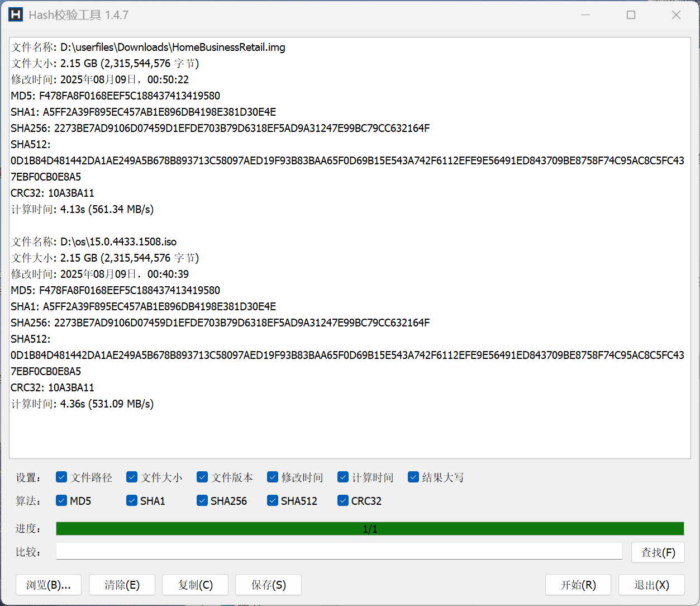
Task: Uncheck the MD5 algorithm checkbox
Action: 62,501
